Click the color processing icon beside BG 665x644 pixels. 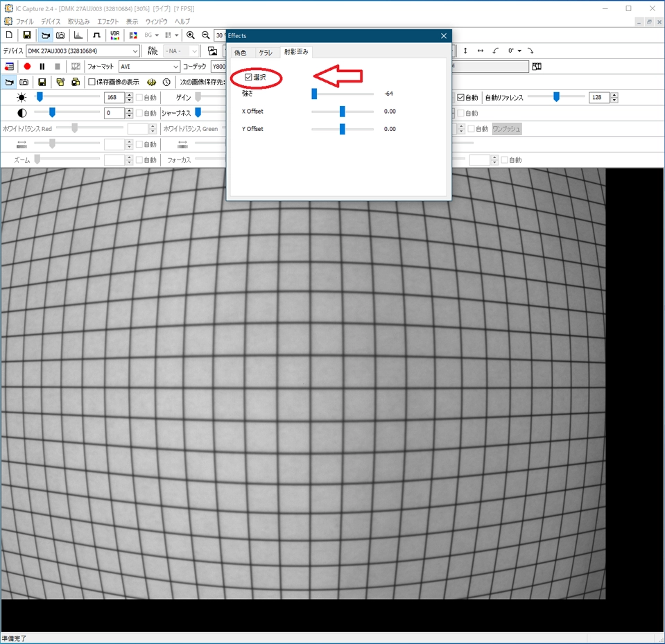point(133,35)
